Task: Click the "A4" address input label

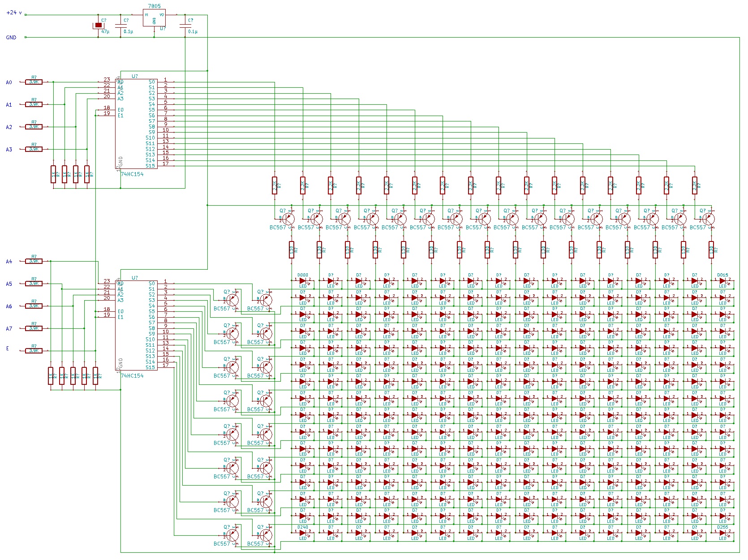Action: pos(9,262)
